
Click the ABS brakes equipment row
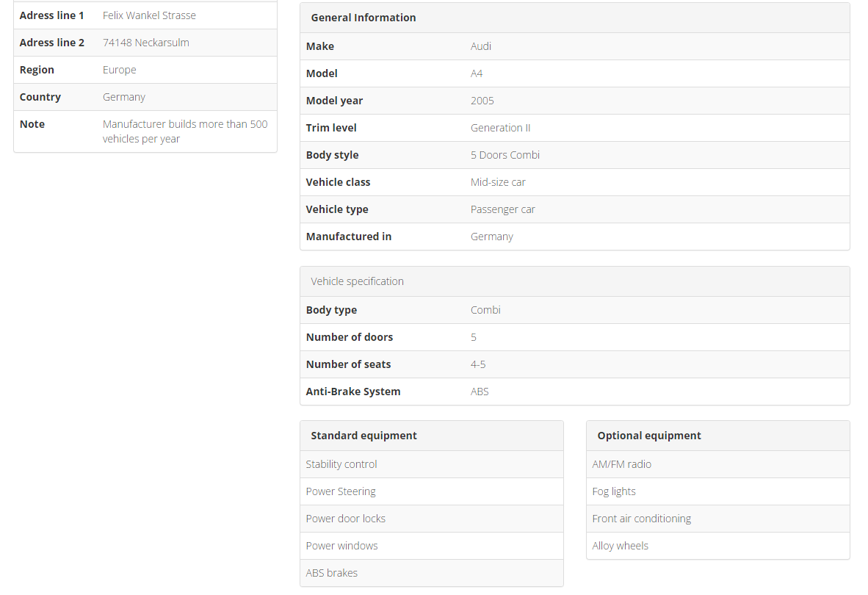point(332,573)
